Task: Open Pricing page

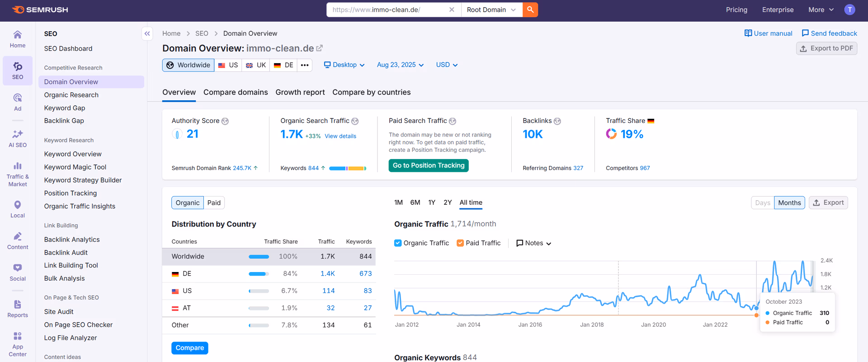Action: (736, 9)
